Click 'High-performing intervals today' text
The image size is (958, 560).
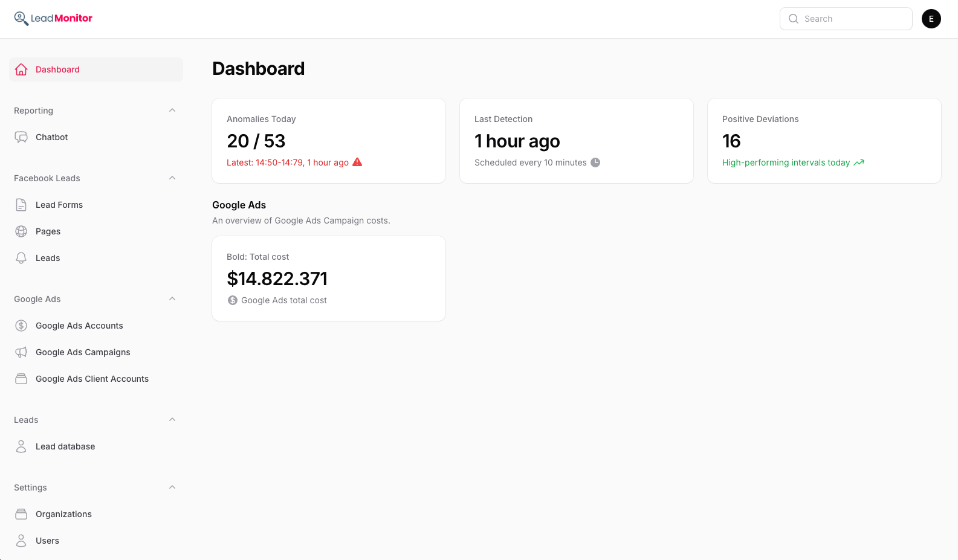coord(786,163)
